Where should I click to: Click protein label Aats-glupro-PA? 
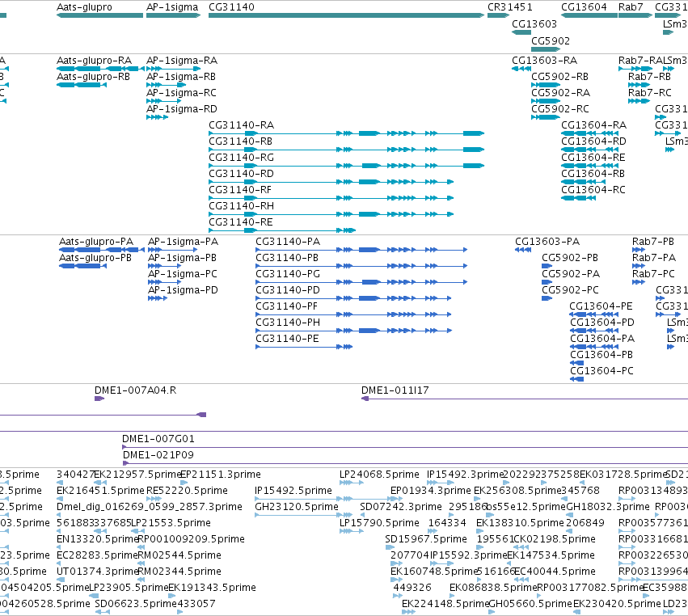(96, 242)
